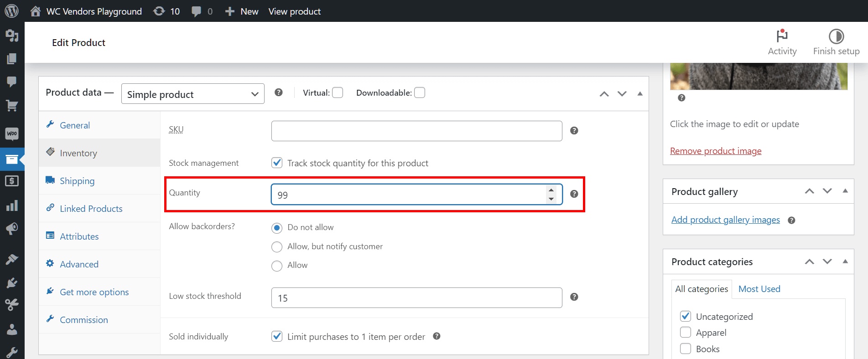The width and height of the screenshot is (868, 359).
Task: Click the help icon next to SKU field
Action: [574, 131]
